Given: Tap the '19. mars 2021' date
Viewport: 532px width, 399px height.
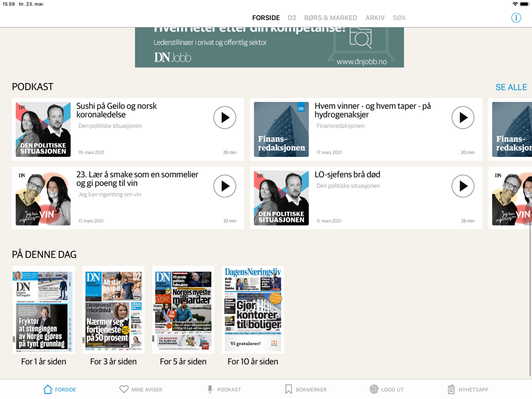Looking at the screenshot, I should 92,152.
